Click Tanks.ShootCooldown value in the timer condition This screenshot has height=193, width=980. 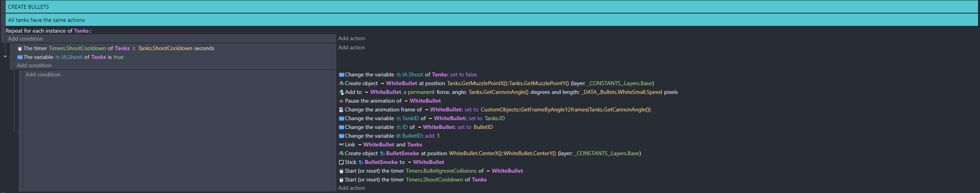click(x=165, y=48)
